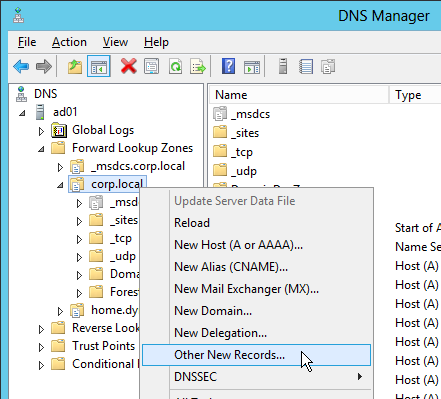Sort by the Type column header
441x399 pixels.
coord(415,95)
